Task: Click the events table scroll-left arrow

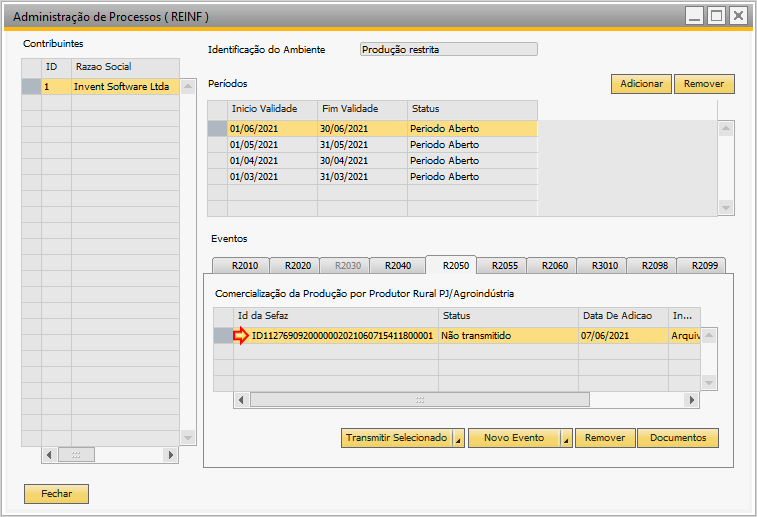Action: click(241, 400)
